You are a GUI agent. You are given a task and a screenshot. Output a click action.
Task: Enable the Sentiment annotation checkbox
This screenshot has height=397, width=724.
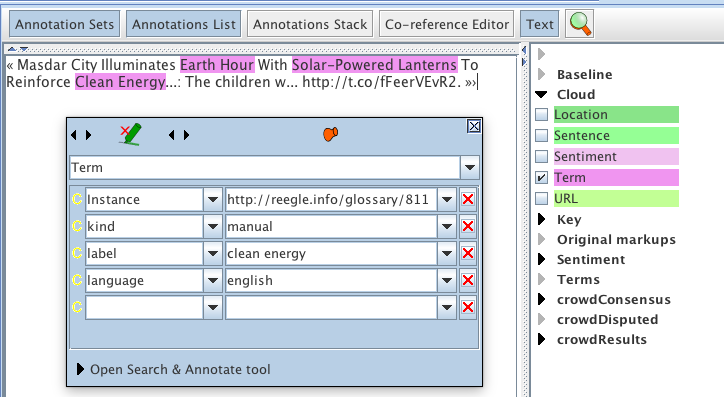[541, 156]
